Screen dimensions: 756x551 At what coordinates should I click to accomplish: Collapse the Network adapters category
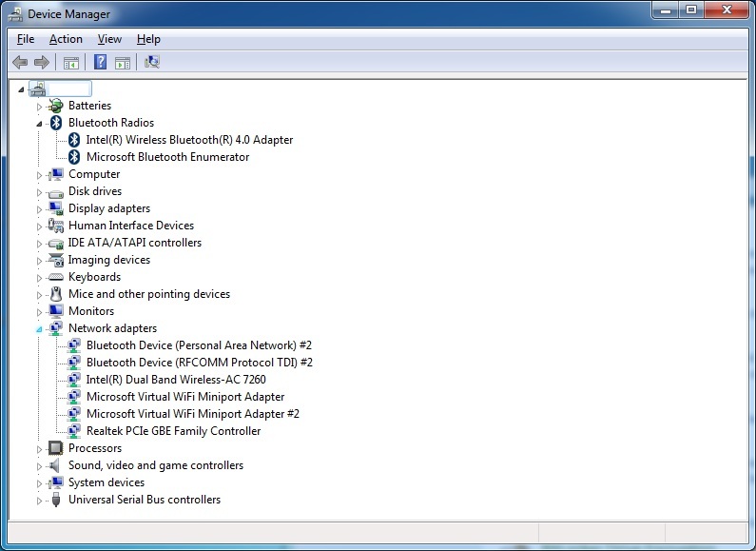pyautogui.click(x=39, y=329)
